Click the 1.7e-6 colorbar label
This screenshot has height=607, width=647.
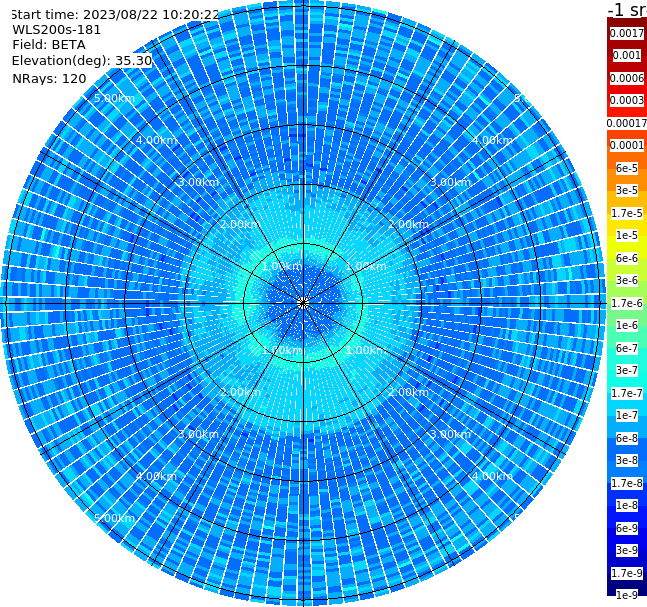[627, 303]
